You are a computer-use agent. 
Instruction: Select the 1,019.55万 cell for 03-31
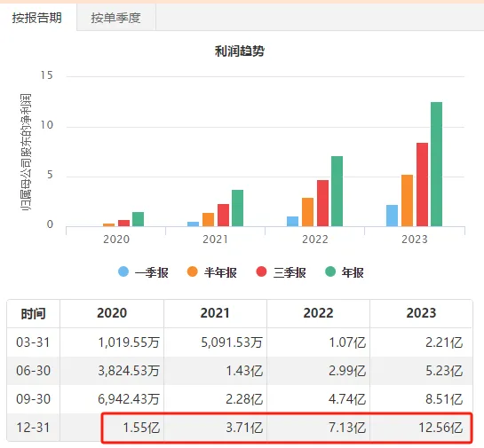coord(112,342)
